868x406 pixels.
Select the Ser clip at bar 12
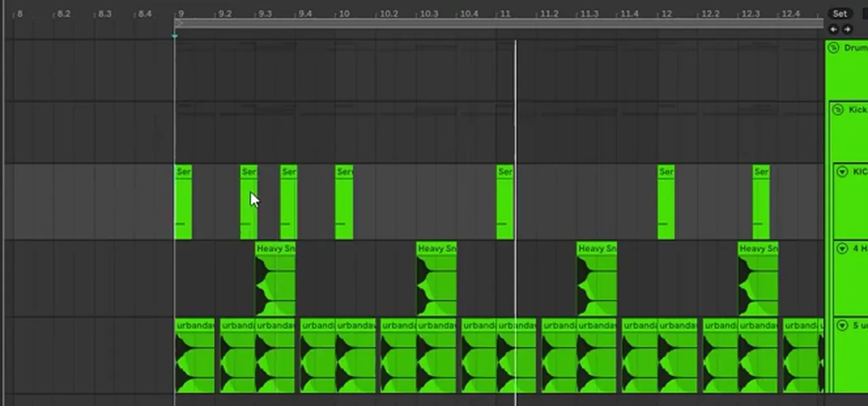click(x=666, y=202)
